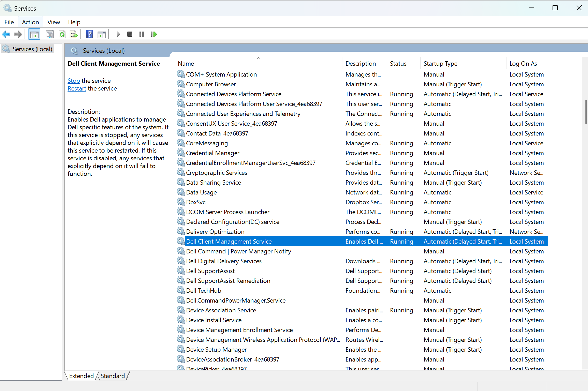Screen dimensions: 588x391
Task: Click the Stop the service link
Action: (73, 81)
